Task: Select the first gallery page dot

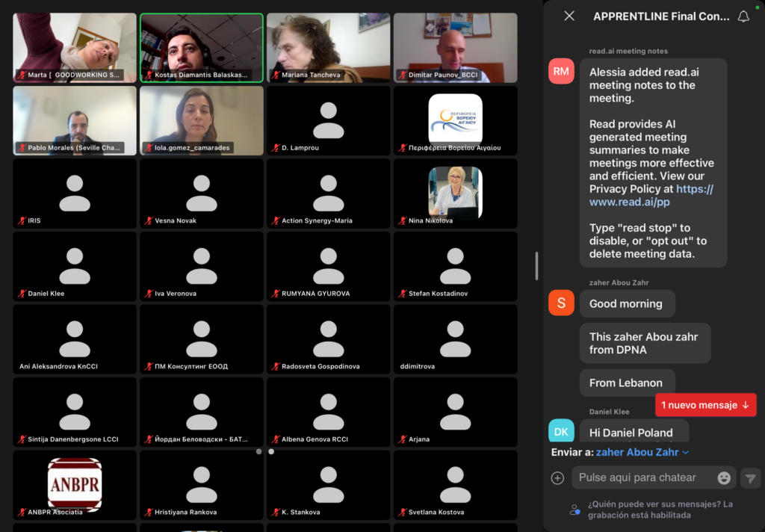Action: 258,451
